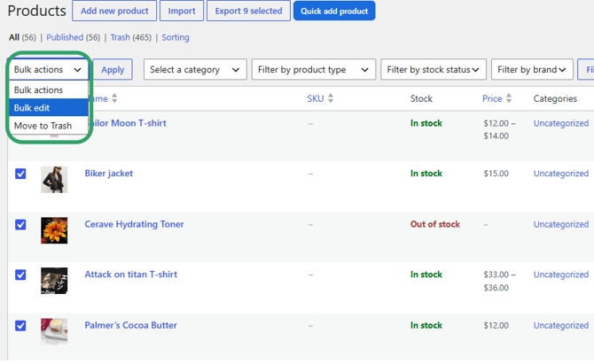Screen dimensions: 594x364
Task: Select Bulk edit from dropdown list
Action: (x=48, y=108)
